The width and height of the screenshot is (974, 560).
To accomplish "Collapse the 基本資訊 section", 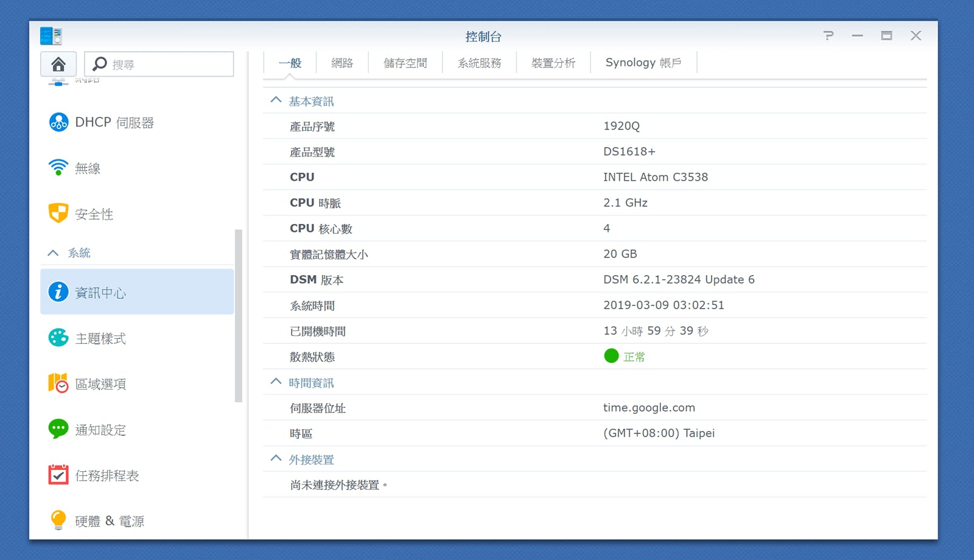I will coord(276,100).
